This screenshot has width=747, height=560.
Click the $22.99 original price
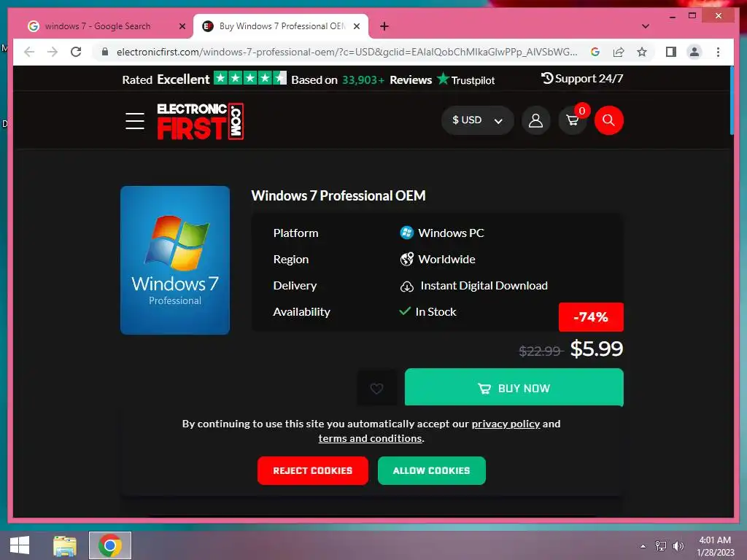click(x=540, y=351)
